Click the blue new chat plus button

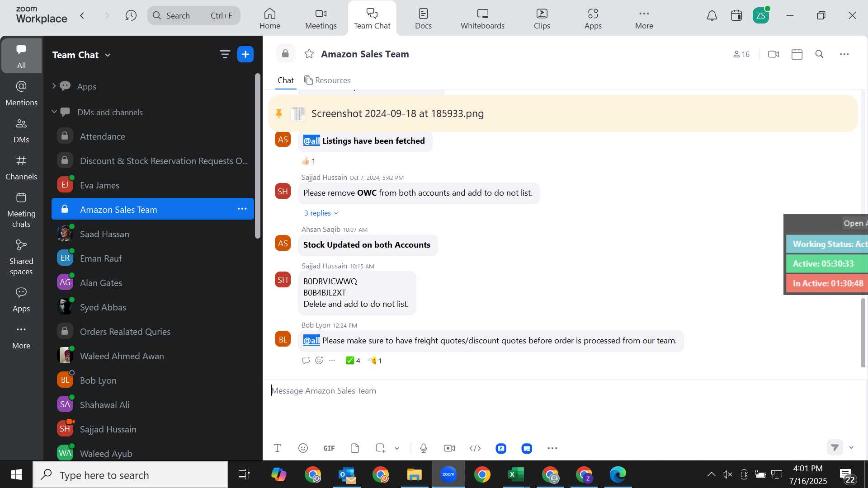(x=245, y=55)
